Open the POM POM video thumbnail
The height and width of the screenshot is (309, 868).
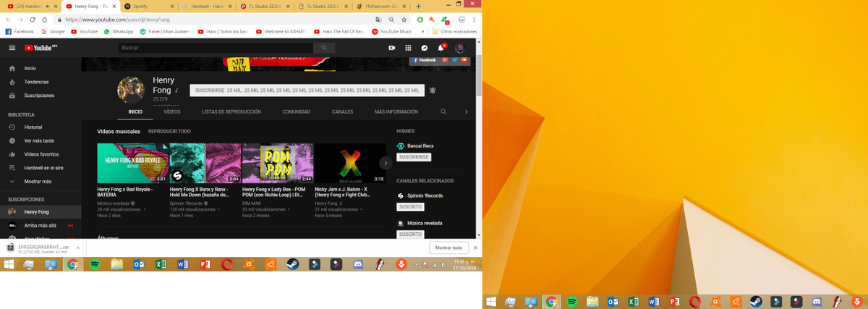click(278, 163)
